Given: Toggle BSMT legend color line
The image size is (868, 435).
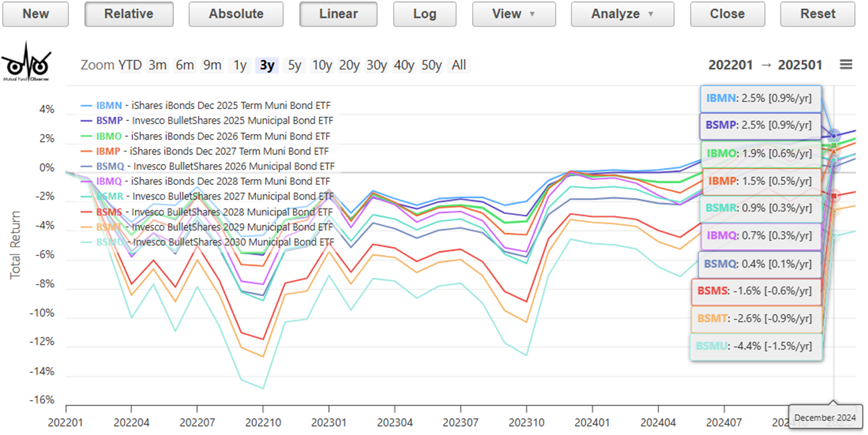Looking at the screenshot, I should [x=87, y=227].
